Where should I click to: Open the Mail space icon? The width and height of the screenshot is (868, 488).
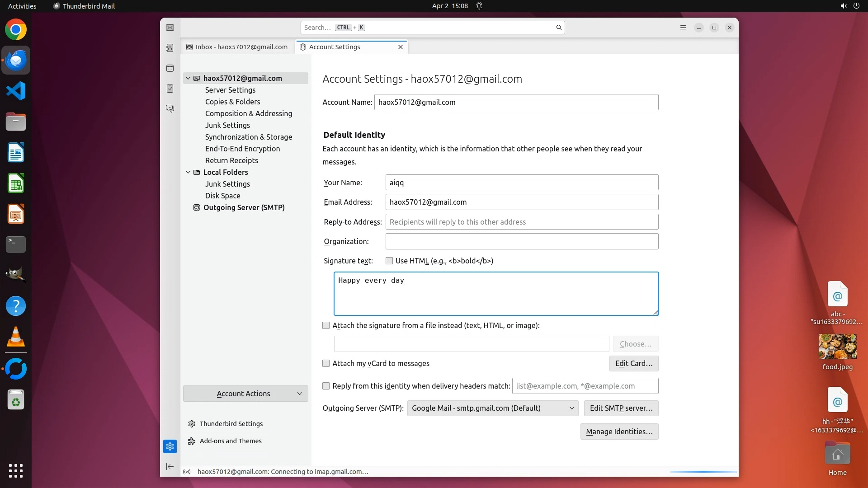point(170,28)
